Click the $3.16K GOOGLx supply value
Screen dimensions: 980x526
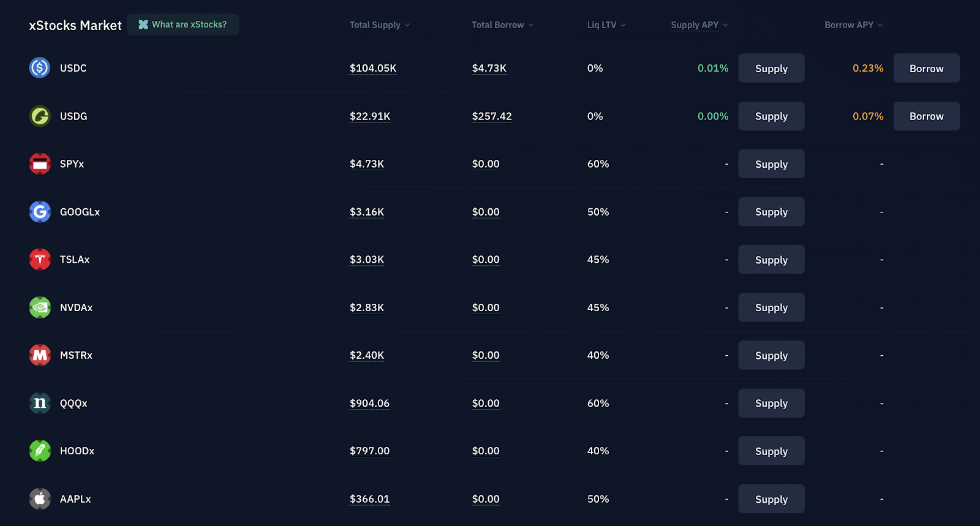(x=367, y=211)
